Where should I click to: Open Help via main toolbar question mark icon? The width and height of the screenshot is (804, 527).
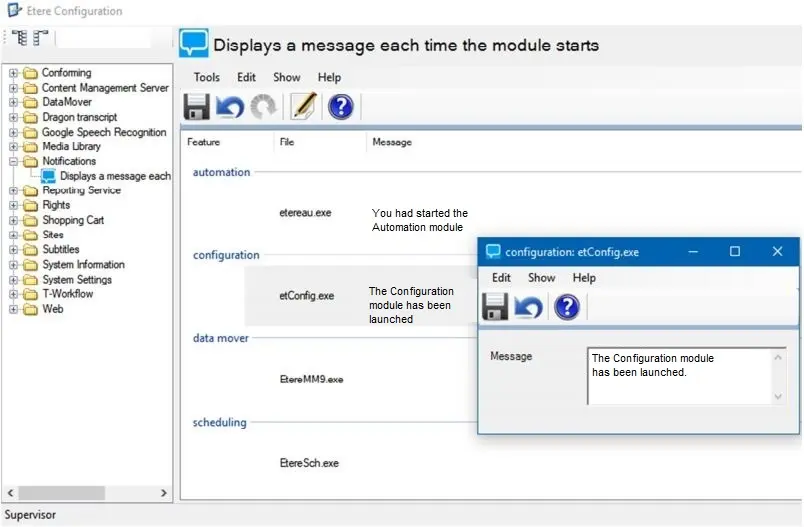(340, 106)
